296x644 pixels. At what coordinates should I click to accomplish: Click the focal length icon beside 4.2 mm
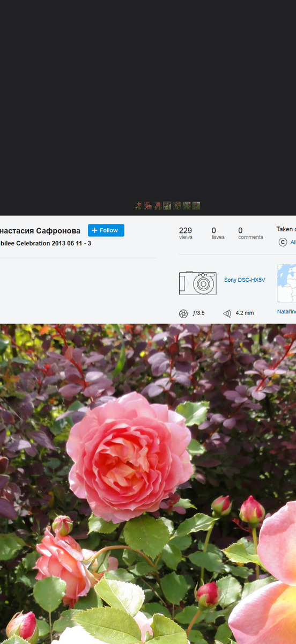pyautogui.click(x=227, y=313)
